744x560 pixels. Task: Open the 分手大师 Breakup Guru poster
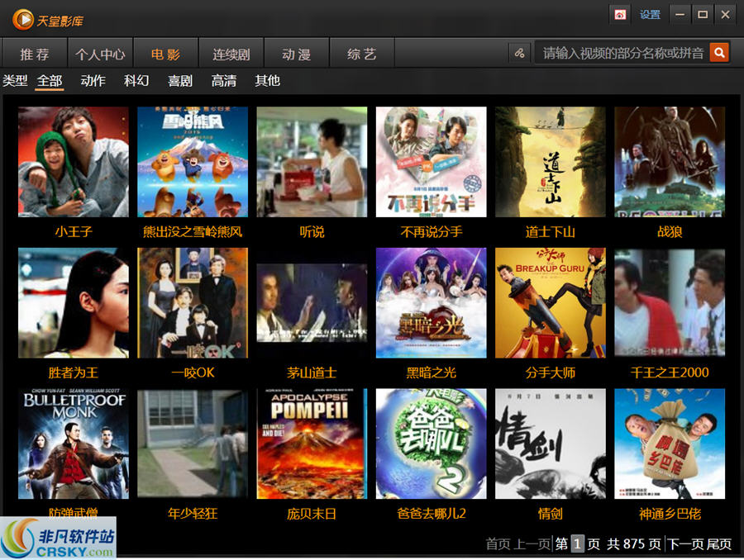tap(551, 302)
